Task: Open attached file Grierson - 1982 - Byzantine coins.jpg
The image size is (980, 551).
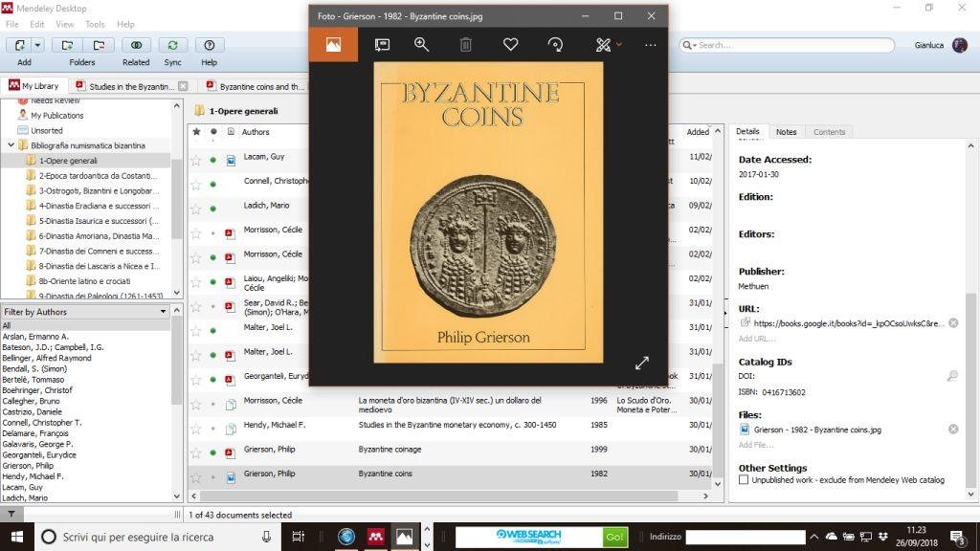Action: click(x=817, y=430)
